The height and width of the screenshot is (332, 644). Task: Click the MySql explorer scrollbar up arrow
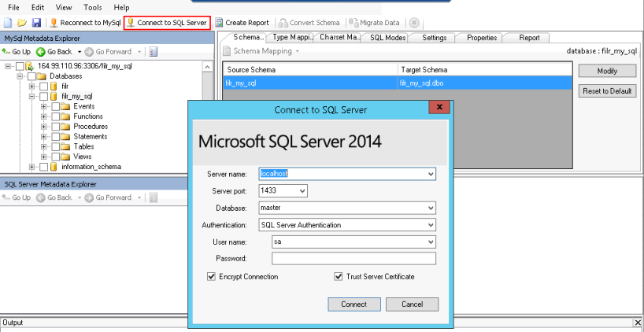pos(207,67)
